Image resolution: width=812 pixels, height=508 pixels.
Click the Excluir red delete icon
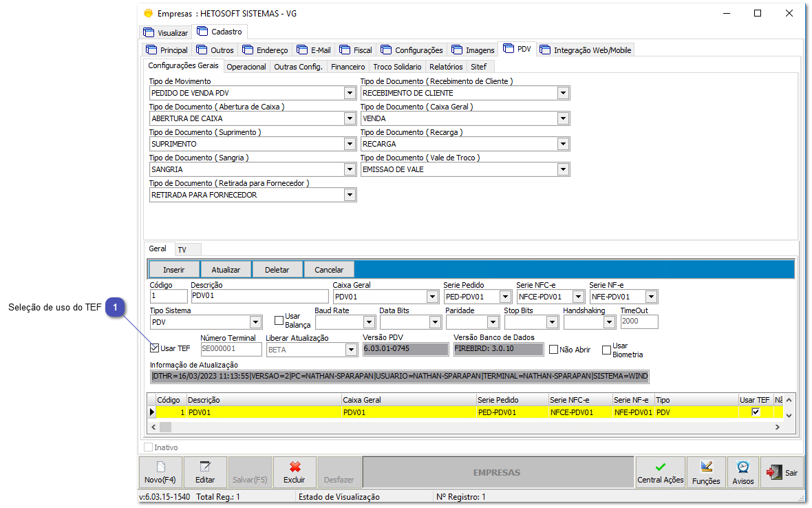coord(295,467)
